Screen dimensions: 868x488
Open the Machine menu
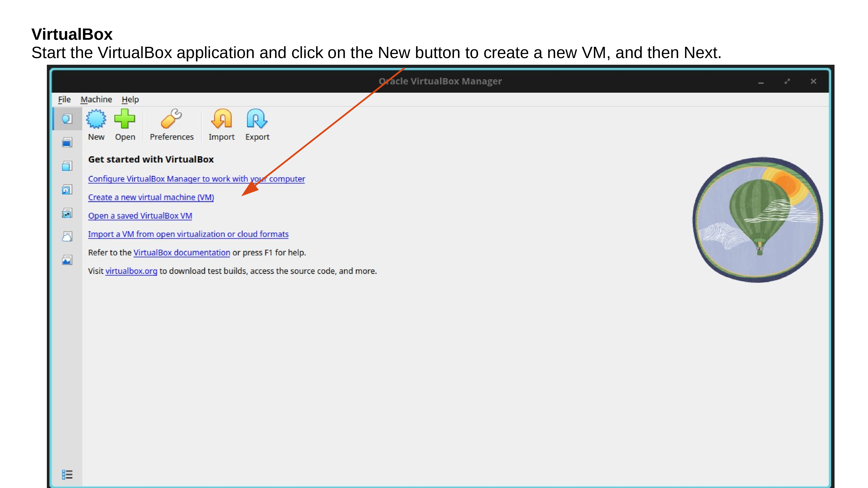[96, 99]
